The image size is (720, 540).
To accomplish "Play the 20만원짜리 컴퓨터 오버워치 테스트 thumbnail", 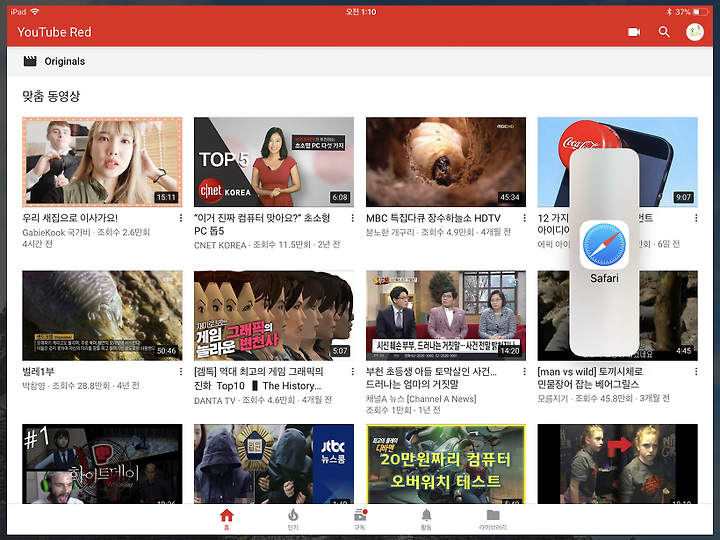I will (x=445, y=464).
